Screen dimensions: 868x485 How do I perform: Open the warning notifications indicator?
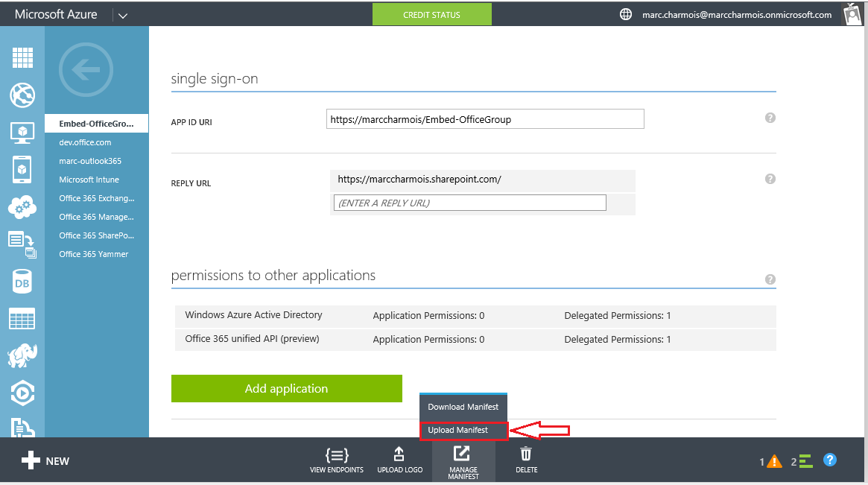[770, 461]
